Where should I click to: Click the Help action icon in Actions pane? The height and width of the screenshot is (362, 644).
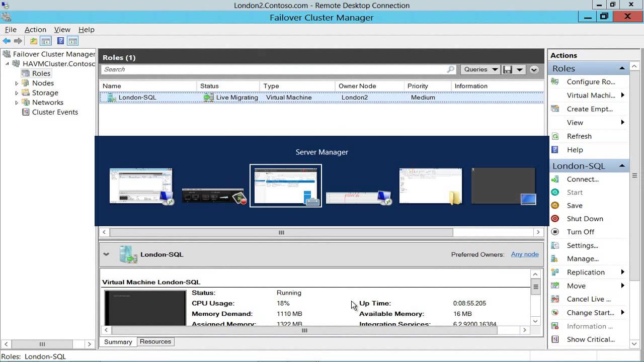555,149
